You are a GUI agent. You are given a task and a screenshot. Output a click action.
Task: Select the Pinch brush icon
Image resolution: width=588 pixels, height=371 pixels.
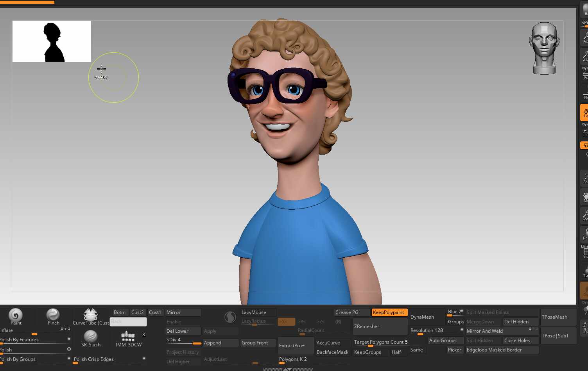coord(53,315)
